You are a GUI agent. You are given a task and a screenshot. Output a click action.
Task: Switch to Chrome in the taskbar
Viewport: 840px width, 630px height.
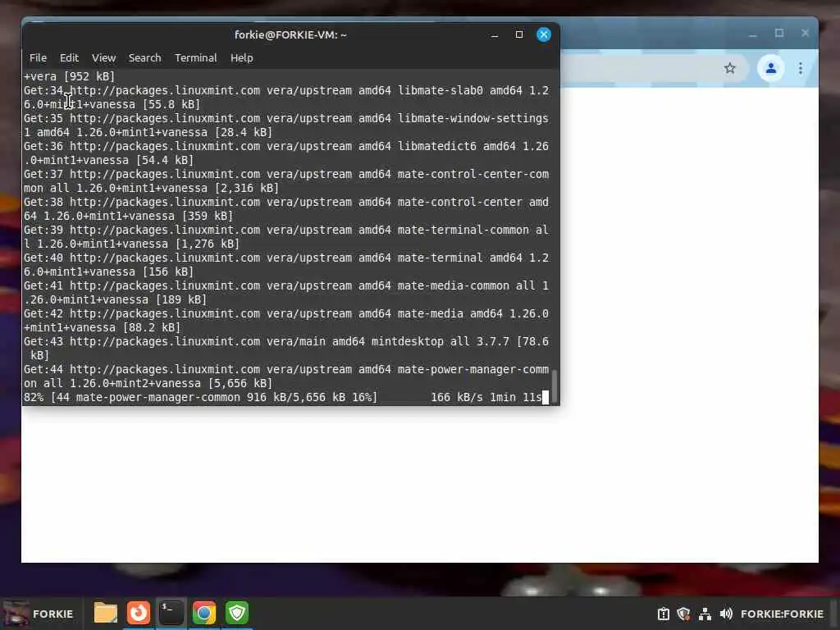pos(204,613)
